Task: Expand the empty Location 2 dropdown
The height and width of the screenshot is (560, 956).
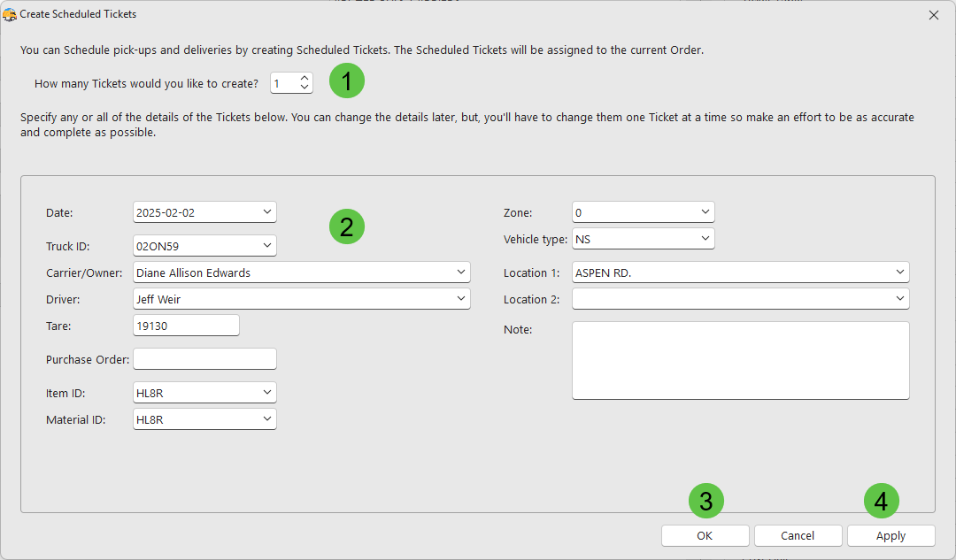Action: pyautogui.click(x=900, y=299)
